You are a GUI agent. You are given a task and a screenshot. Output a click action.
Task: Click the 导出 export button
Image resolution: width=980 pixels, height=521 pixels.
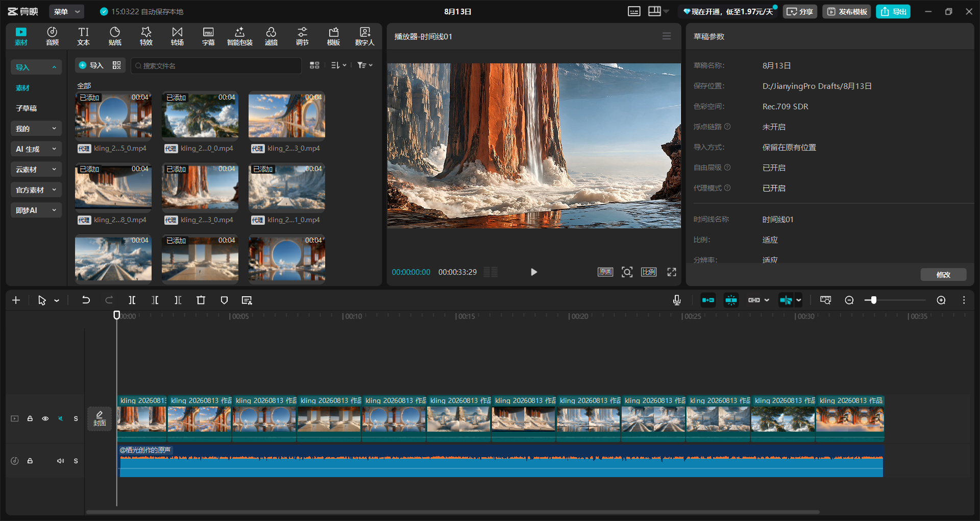pos(893,11)
